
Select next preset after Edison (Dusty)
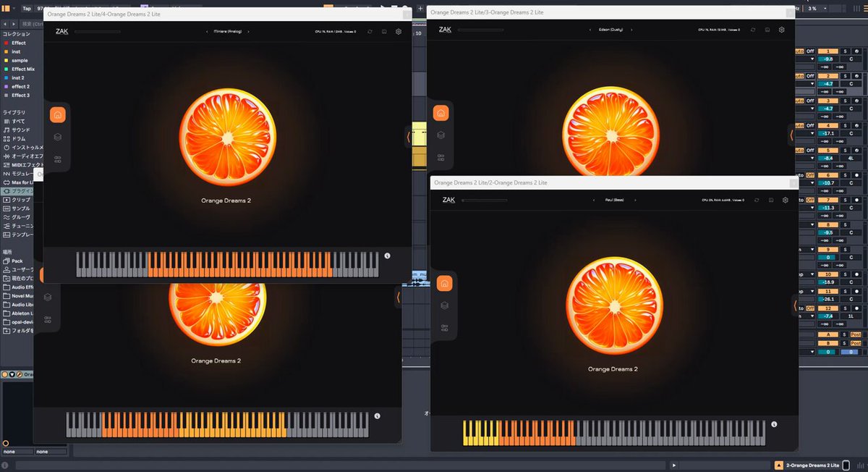coord(631,30)
